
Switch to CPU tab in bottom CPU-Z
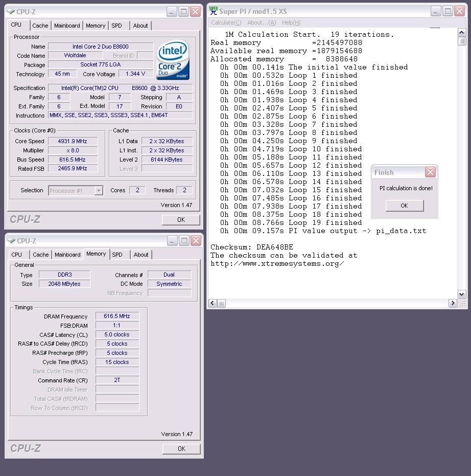click(17, 255)
